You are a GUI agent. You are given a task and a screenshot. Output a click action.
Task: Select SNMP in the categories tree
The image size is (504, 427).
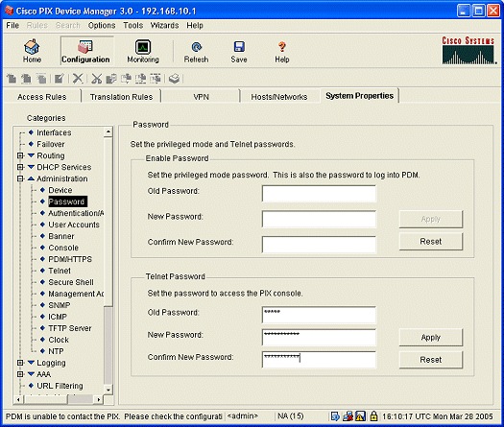tap(60, 305)
